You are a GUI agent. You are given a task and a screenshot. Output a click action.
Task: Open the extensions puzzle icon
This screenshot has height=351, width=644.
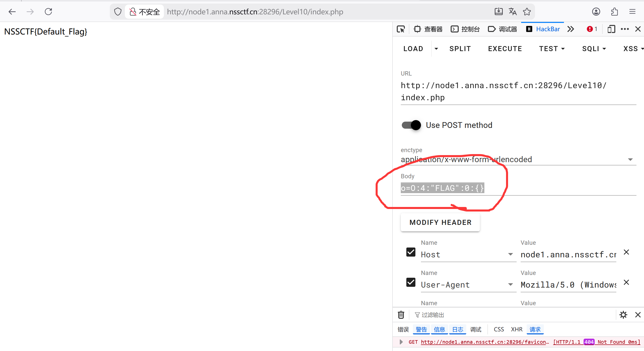pos(614,12)
